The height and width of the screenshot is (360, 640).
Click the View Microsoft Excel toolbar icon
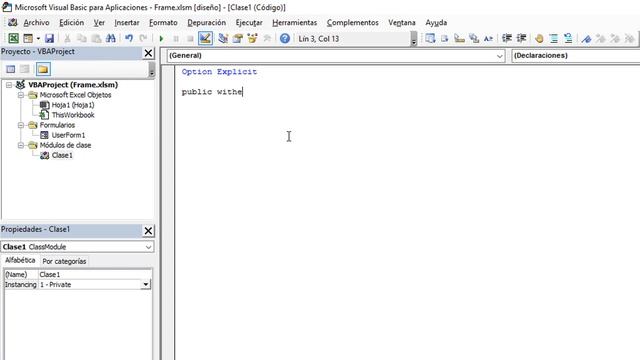tap(13, 38)
